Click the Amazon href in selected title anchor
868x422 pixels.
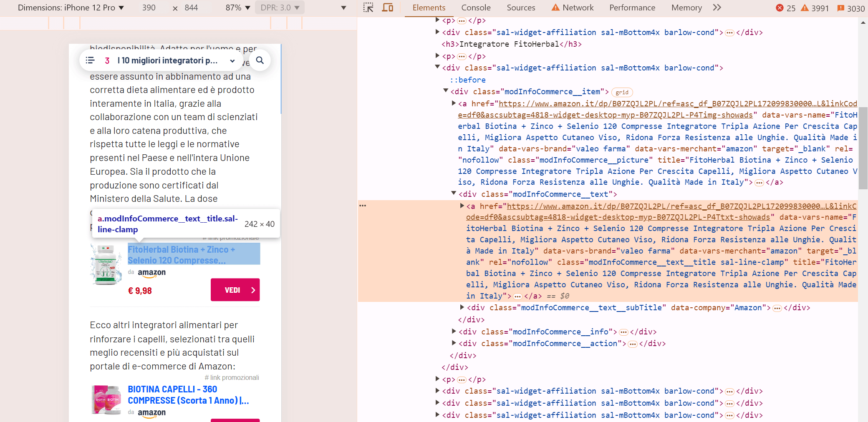pyautogui.click(x=661, y=212)
